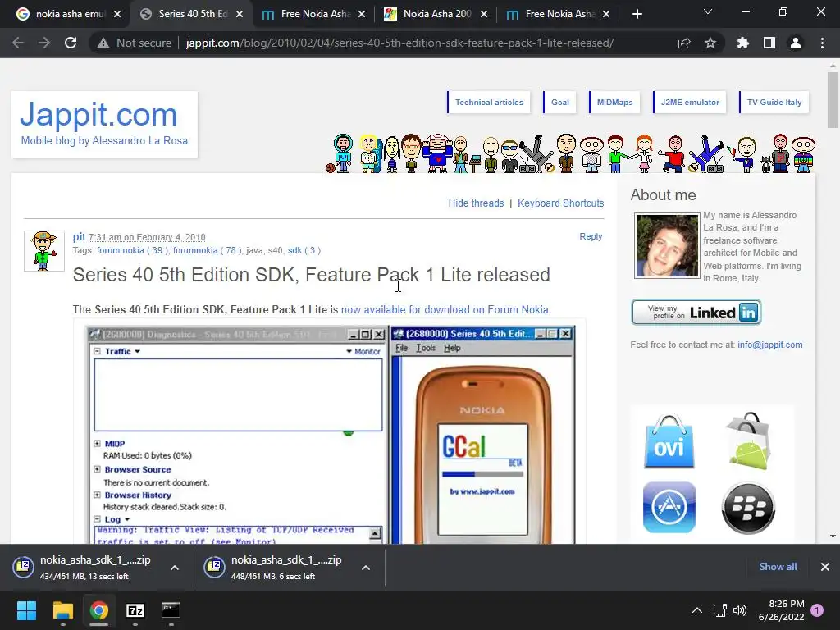The width and height of the screenshot is (840, 630).
Task: Open Gcal menu item
Action: coord(559,103)
